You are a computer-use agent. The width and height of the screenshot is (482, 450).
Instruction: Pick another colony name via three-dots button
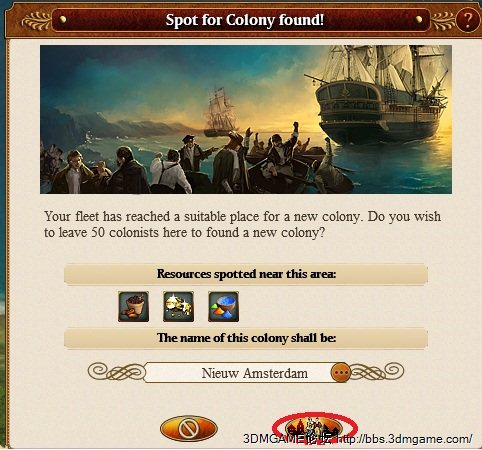click(341, 372)
